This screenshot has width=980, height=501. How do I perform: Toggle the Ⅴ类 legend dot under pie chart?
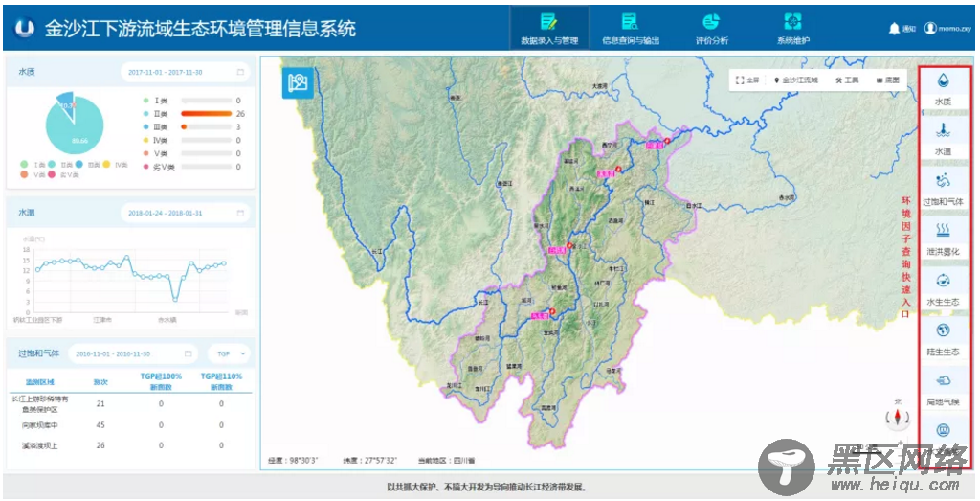pos(24,175)
